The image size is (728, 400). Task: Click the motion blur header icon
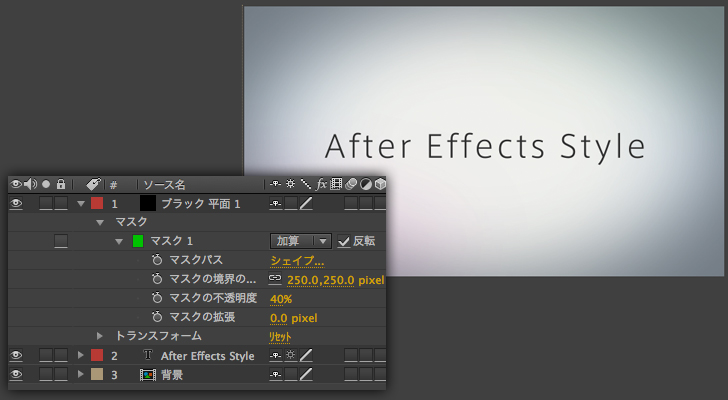coord(351,184)
